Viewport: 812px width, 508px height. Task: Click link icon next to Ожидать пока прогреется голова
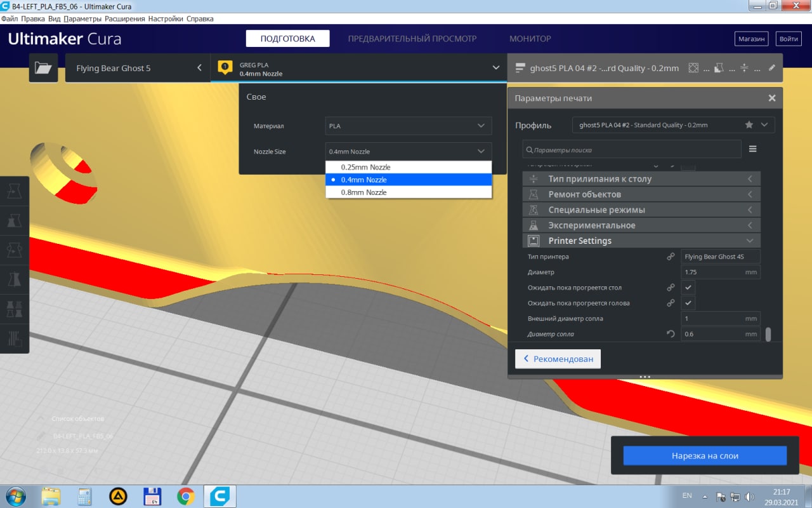point(671,303)
